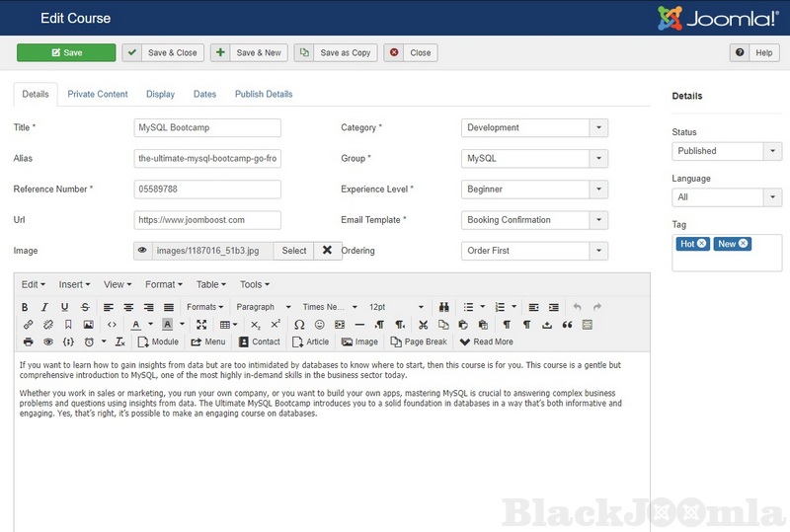Click the italic formatting icon

point(44,307)
